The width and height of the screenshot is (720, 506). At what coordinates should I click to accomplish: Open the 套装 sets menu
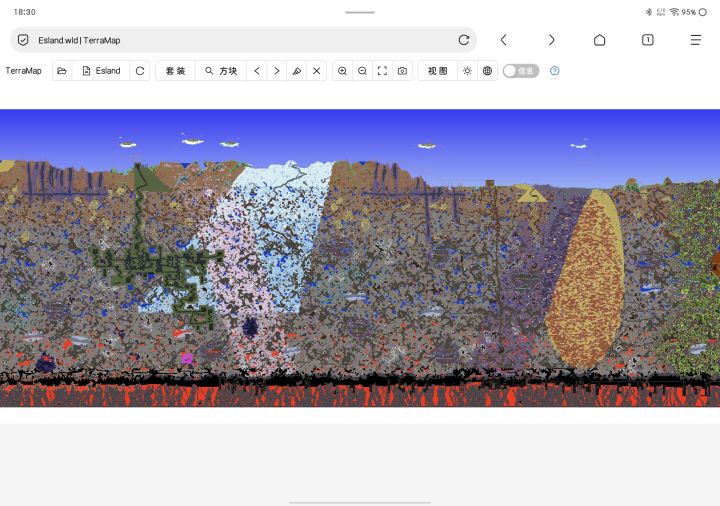(x=175, y=71)
